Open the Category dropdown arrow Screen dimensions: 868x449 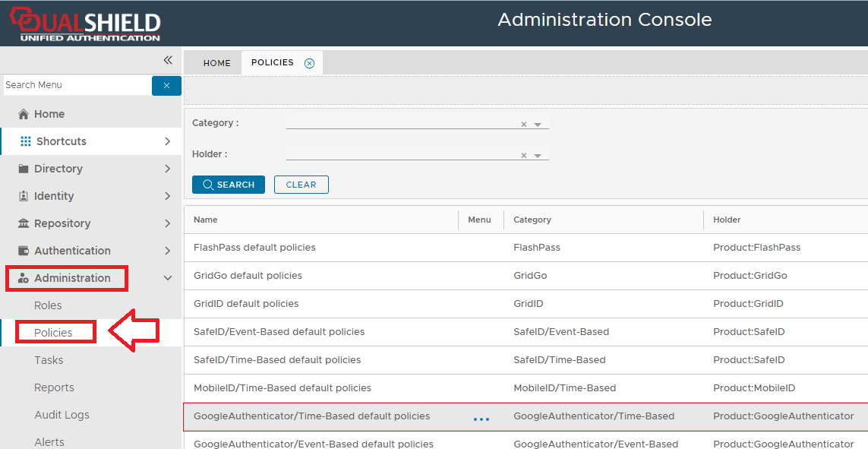(x=538, y=125)
